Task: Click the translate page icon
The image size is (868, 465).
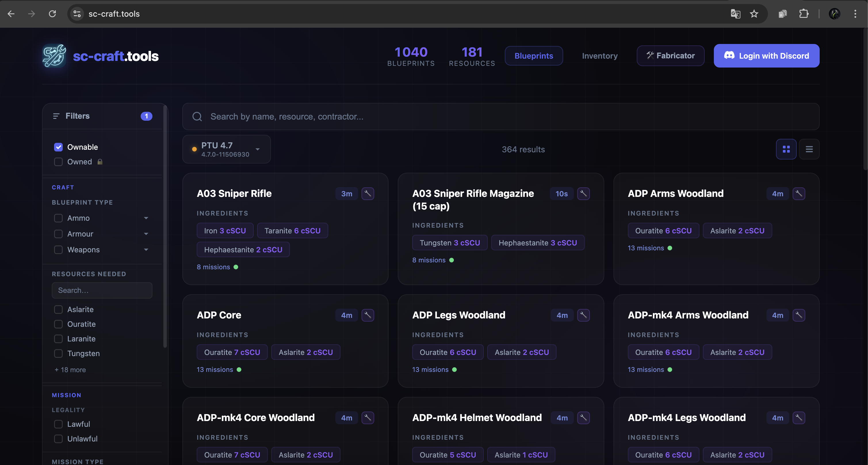Action: pos(735,14)
